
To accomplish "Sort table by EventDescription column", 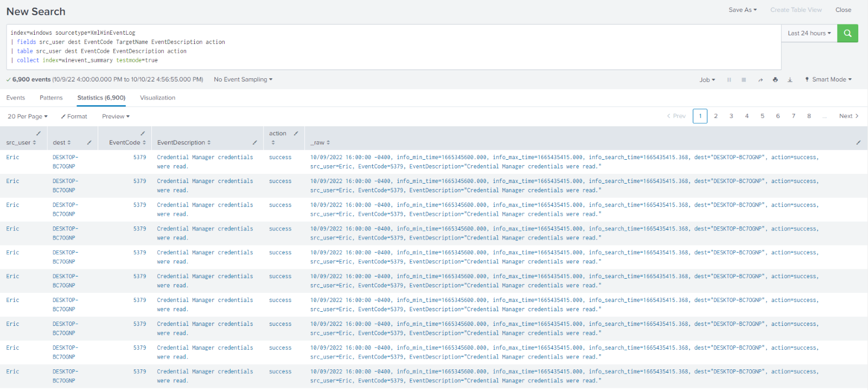I will [x=184, y=143].
